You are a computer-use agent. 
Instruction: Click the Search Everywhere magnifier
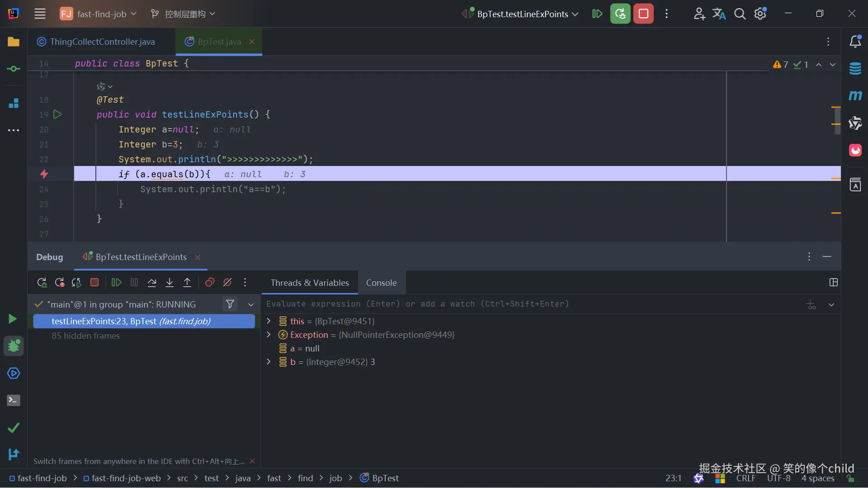click(740, 14)
